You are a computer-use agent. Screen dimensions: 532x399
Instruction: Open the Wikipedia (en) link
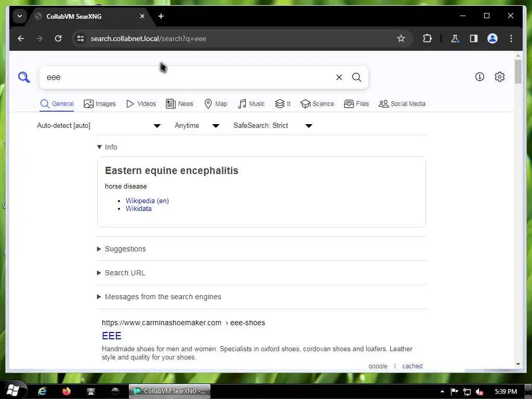click(147, 201)
